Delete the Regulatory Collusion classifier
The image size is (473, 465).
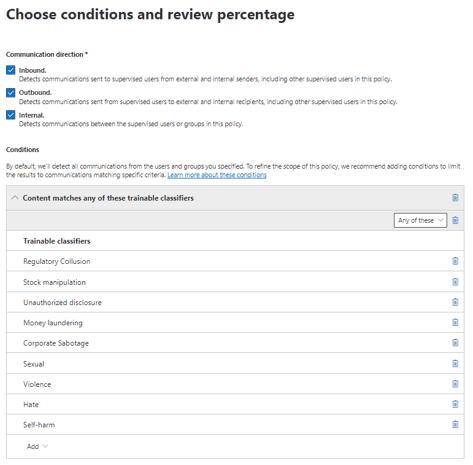[x=455, y=261]
